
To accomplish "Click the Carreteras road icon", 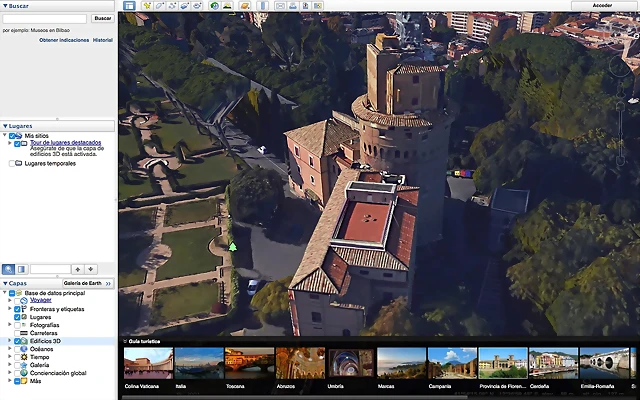I will [x=24, y=333].
